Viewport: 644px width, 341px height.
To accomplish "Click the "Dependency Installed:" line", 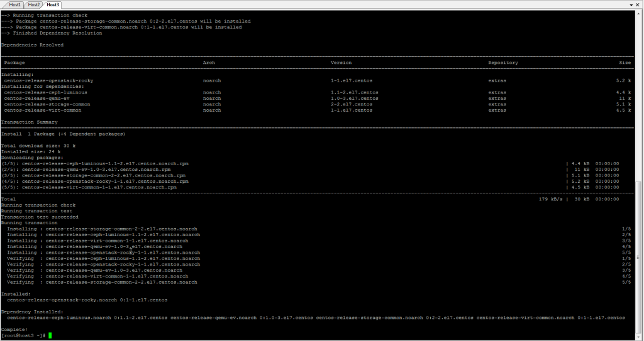I will [x=32, y=311].
